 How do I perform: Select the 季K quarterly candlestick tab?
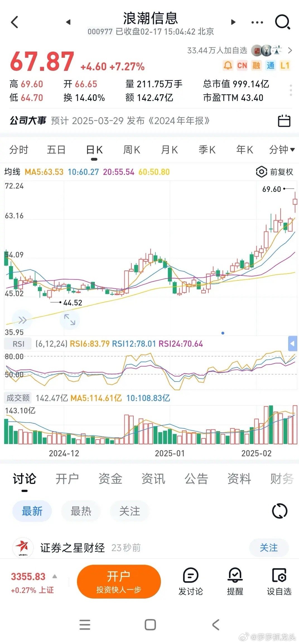207,150
